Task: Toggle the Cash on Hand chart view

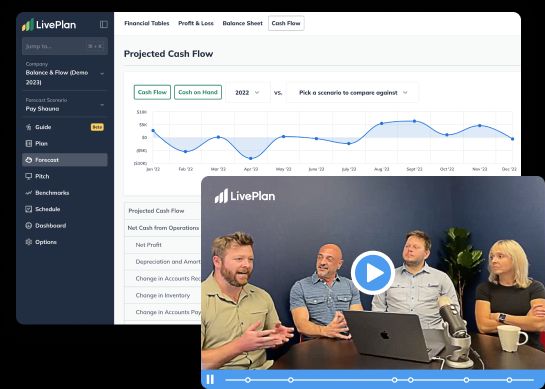Action: pyautogui.click(x=198, y=92)
